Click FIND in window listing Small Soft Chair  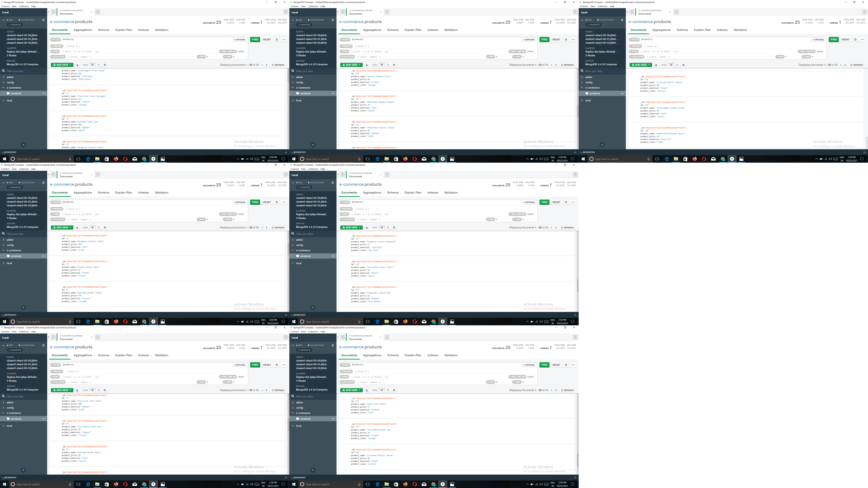544,365
